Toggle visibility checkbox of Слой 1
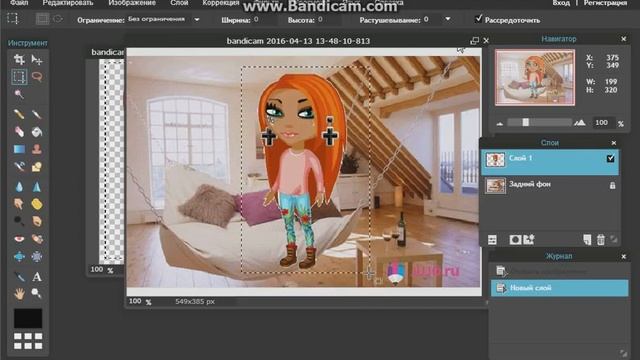This screenshot has height=360, width=640. pyautogui.click(x=611, y=158)
